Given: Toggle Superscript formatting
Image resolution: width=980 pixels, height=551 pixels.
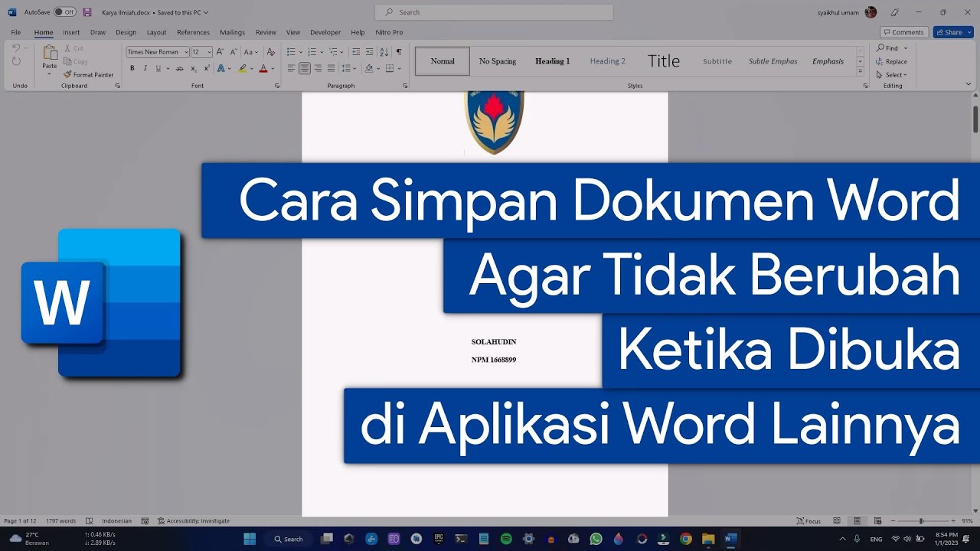Looking at the screenshot, I should [x=207, y=68].
